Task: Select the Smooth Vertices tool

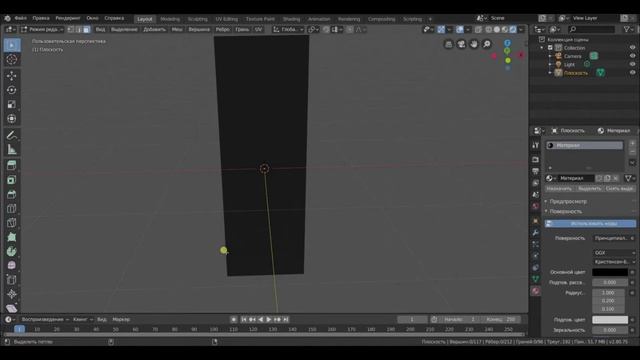Action: pos(12,265)
